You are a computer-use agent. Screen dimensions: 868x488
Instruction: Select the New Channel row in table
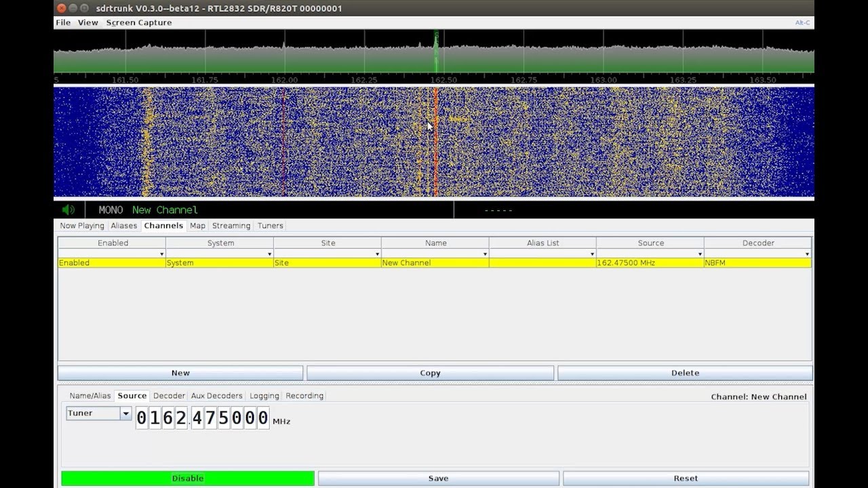pos(434,263)
